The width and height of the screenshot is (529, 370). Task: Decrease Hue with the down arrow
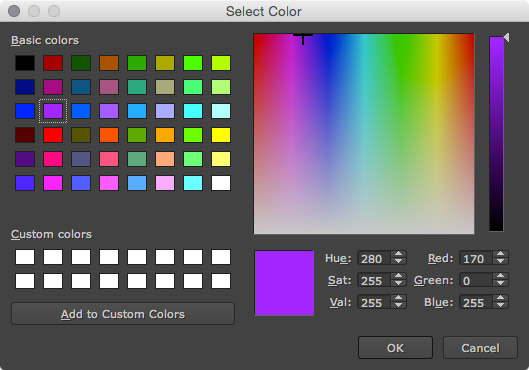tap(398, 261)
